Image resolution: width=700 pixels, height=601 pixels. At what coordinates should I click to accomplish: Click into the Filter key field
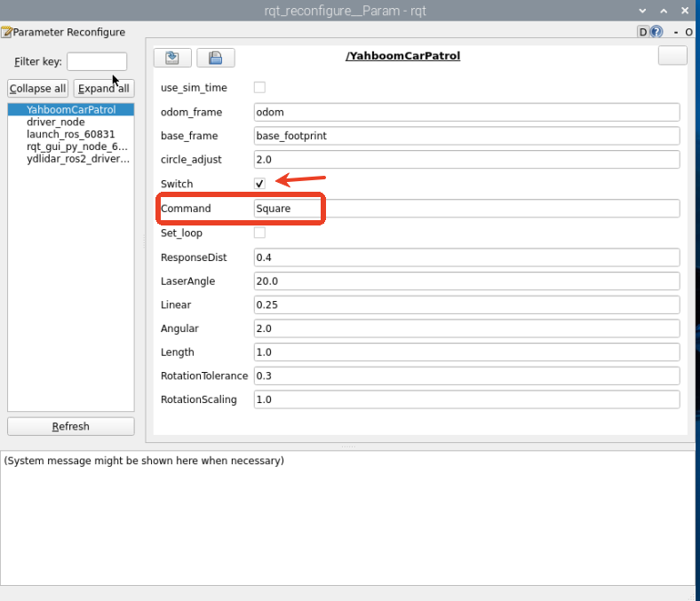click(x=97, y=62)
